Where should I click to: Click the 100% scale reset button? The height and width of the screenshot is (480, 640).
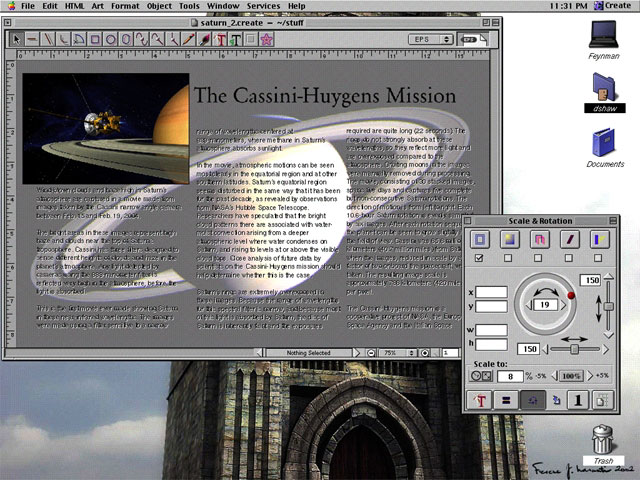(x=571, y=376)
